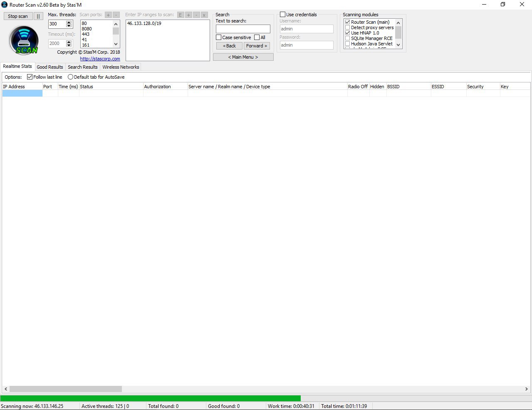Click the Server name / Realm name header
This screenshot has height=410, width=532.
[x=267, y=87]
